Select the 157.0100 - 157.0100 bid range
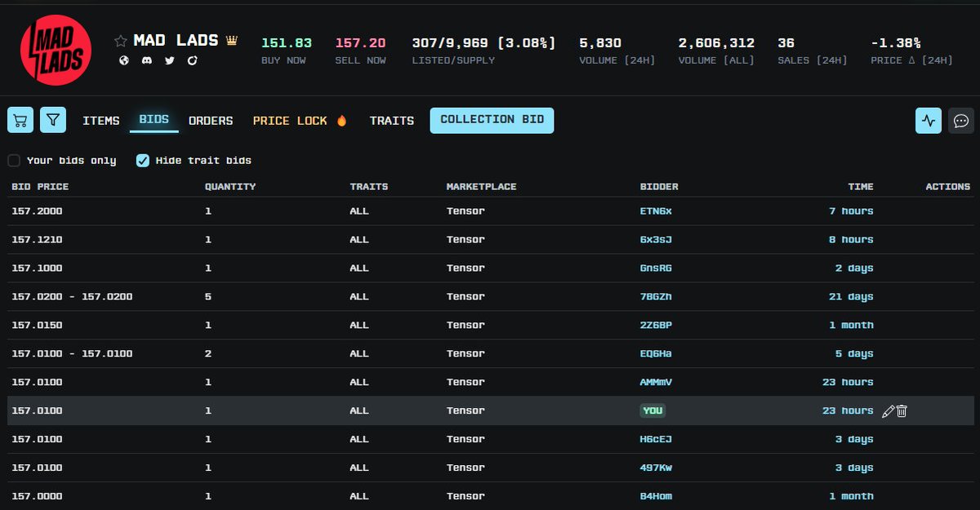The width and height of the screenshot is (980, 510). tap(72, 354)
